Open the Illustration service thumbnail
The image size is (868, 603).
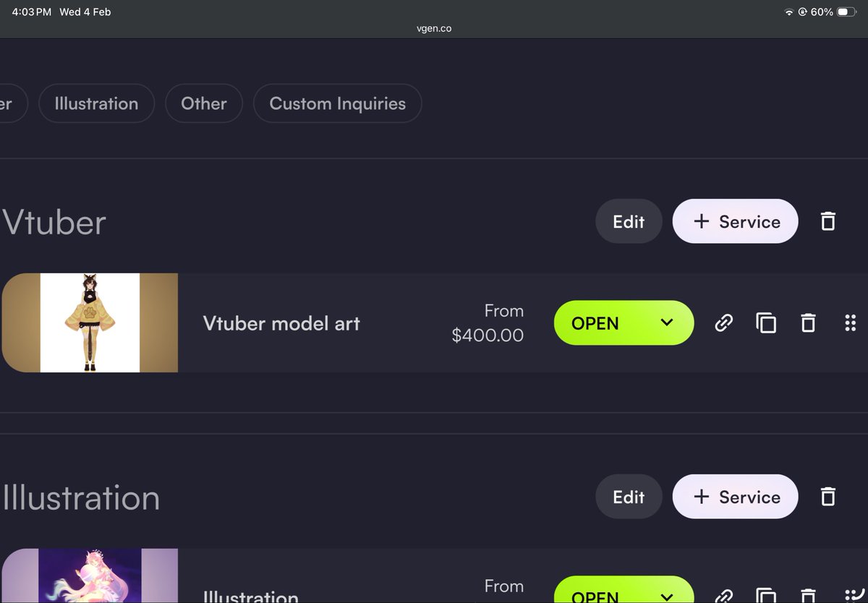click(90, 576)
